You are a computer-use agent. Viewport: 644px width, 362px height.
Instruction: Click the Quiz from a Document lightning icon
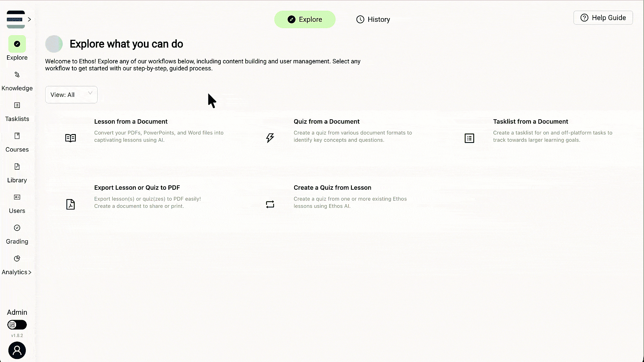(x=270, y=138)
